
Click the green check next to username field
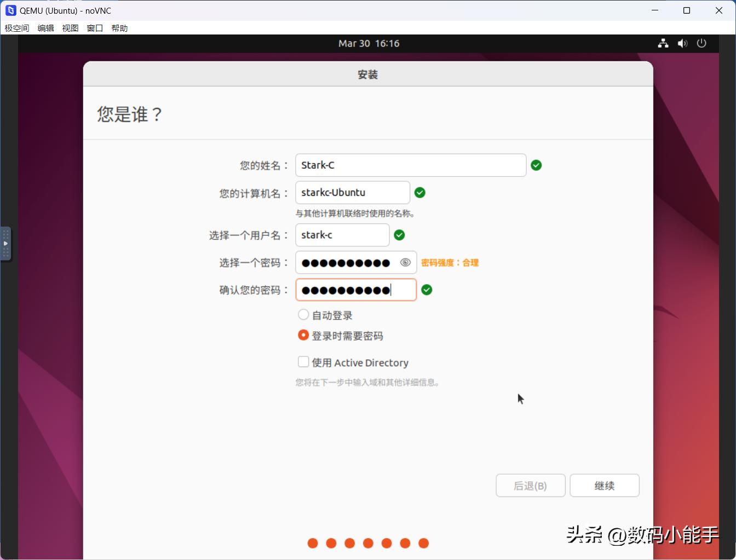tap(400, 235)
